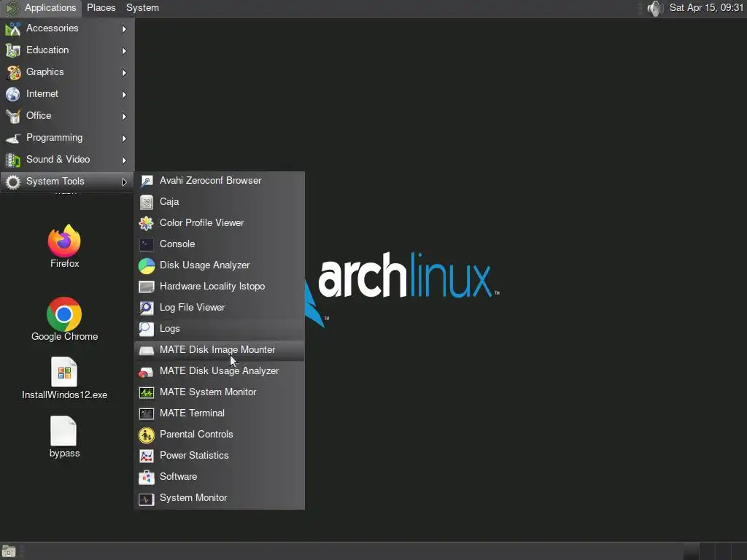Click the Internet globe icon

pos(13,94)
